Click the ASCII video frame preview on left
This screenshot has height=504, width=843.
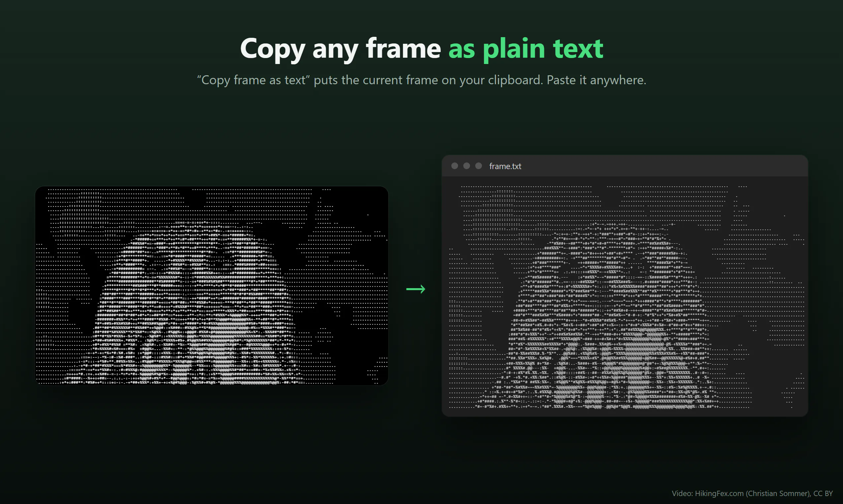coord(211,285)
